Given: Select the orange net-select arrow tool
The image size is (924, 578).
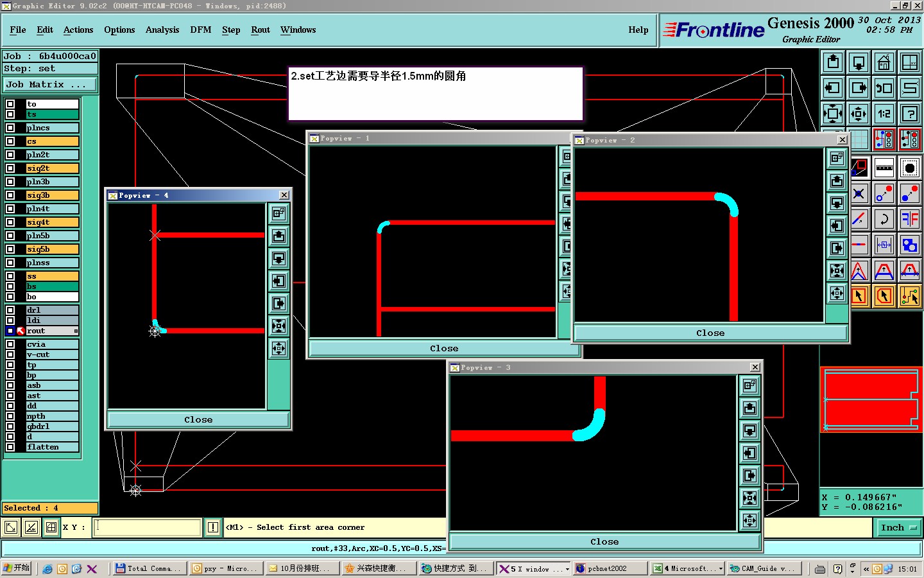Looking at the screenshot, I should click(x=910, y=296).
